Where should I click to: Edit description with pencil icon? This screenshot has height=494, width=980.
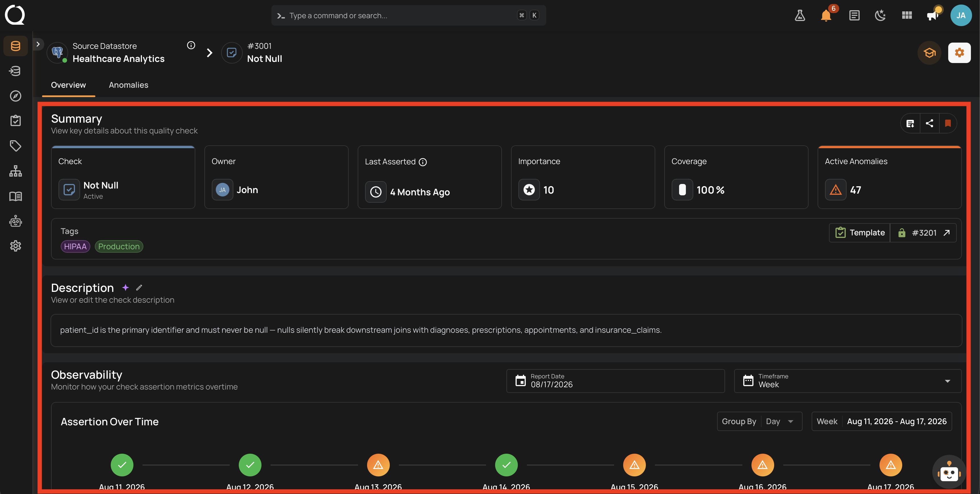pos(139,288)
